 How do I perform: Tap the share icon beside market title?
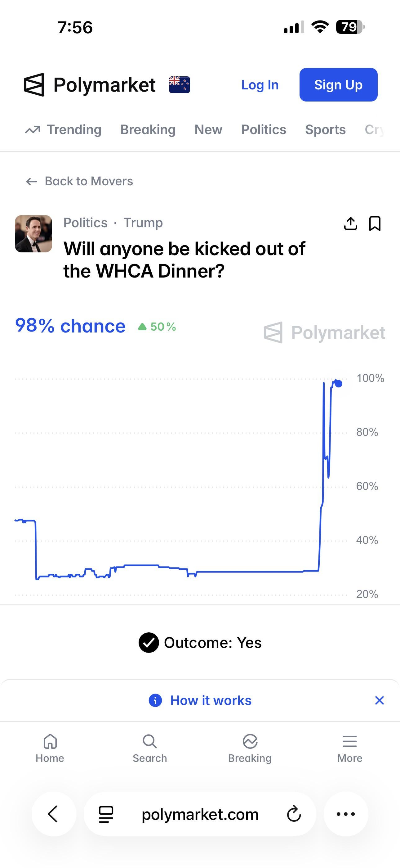[x=350, y=224]
